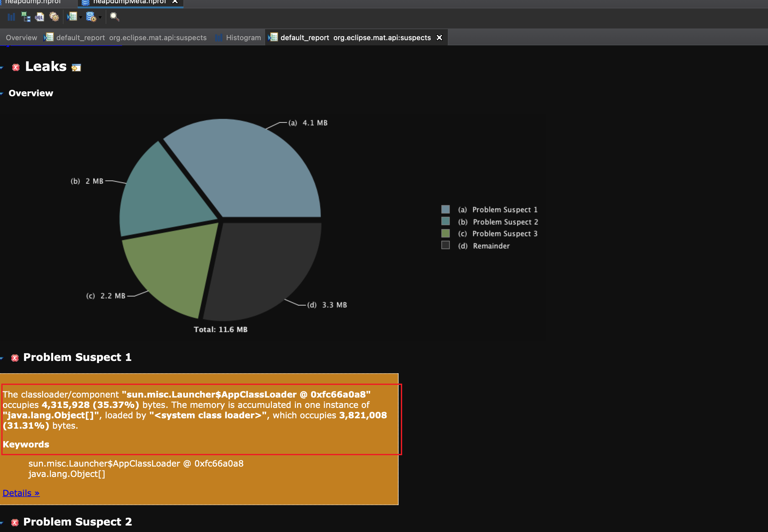Click the red error icon beside Leaks
This screenshot has height=532, width=768.
pos(16,67)
